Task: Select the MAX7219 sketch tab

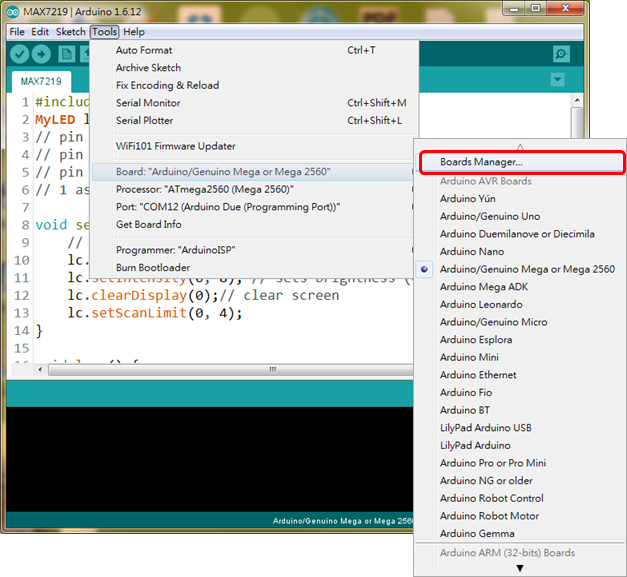Action: click(x=41, y=82)
